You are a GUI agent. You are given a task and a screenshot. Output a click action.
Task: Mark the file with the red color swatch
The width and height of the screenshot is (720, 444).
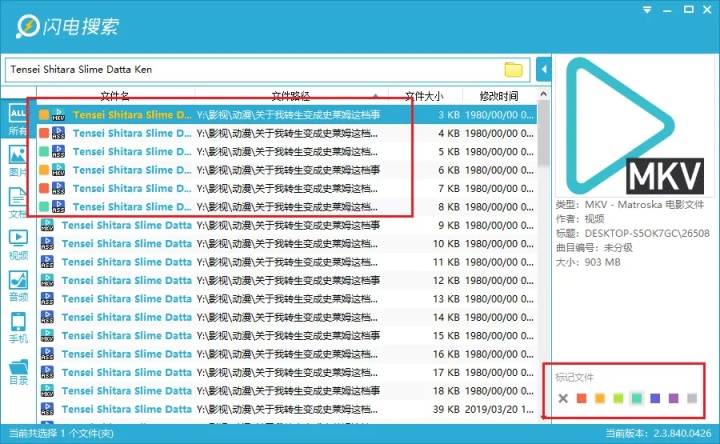pyautogui.click(x=581, y=398)
